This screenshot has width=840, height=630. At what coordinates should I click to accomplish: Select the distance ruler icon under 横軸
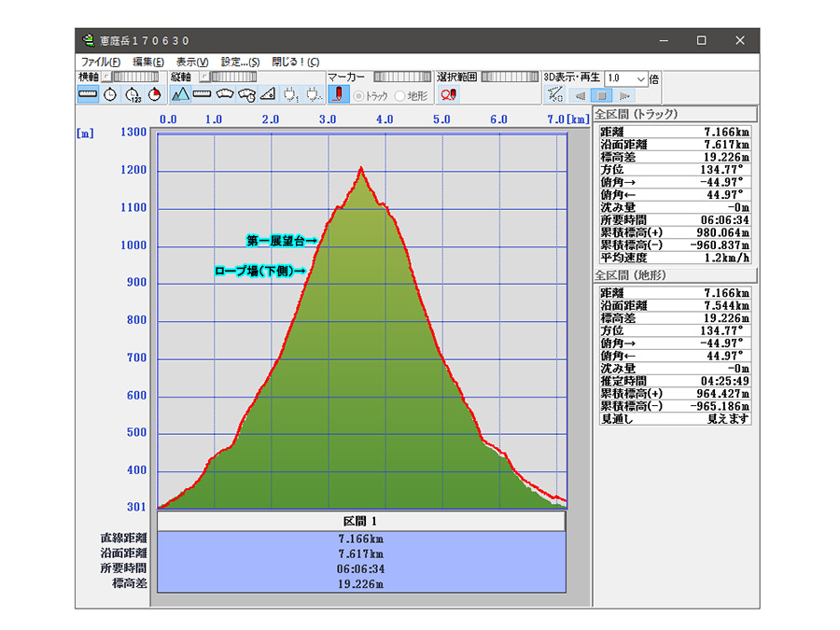coord(88,94)
